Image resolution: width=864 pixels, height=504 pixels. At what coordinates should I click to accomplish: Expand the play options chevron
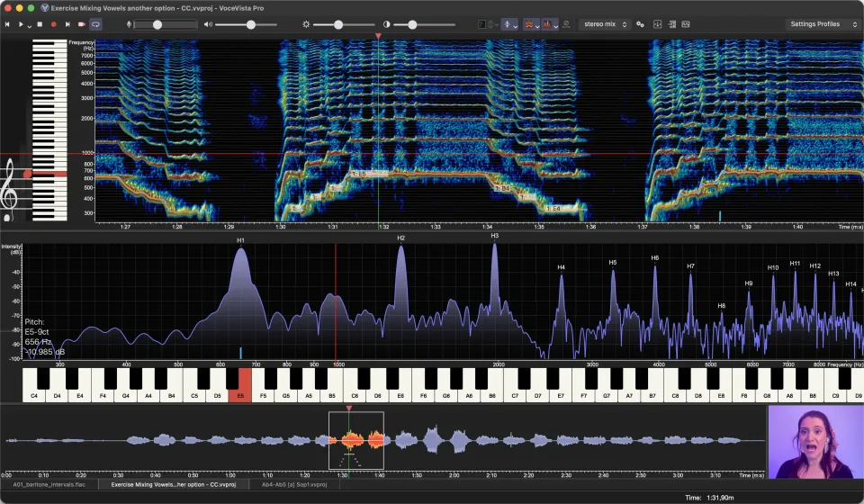point(29,26)
